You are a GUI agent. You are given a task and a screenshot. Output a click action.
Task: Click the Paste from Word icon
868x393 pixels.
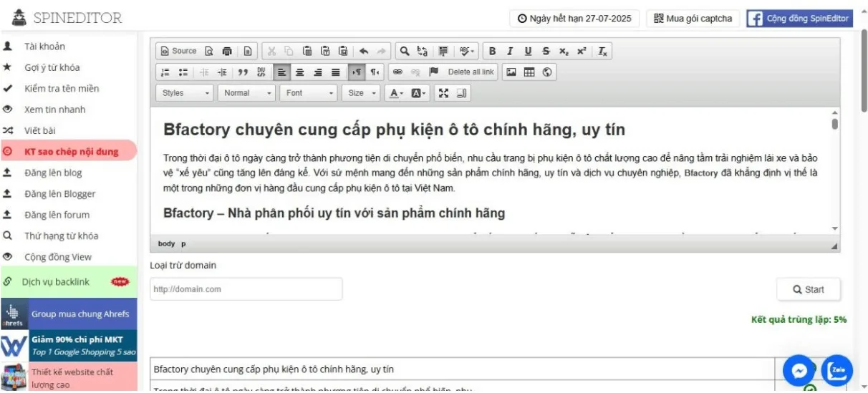pos(343,51)
